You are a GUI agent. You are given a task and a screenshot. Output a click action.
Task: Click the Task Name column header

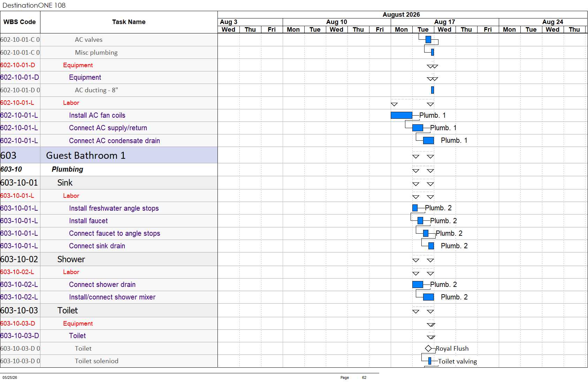pos(129,22)
